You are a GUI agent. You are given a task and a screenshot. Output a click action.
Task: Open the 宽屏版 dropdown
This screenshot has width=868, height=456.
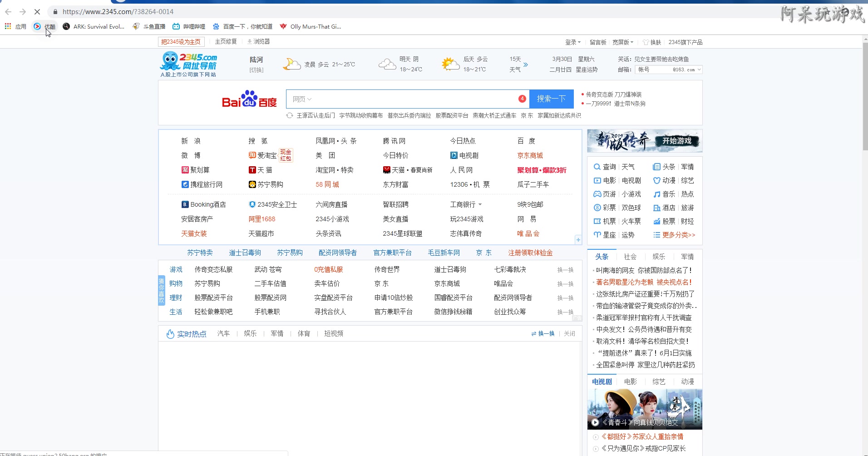tap(623, 42)
